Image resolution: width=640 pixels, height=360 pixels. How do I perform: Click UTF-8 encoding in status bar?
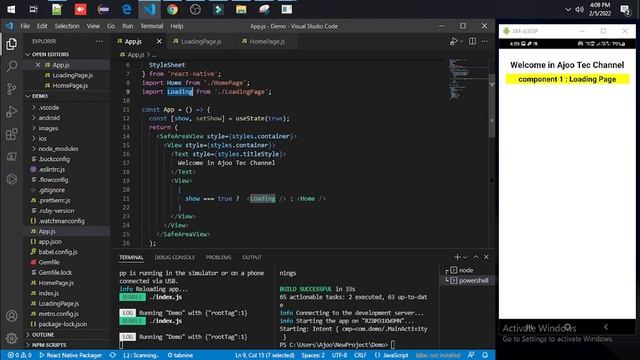[x=339, y=355]
